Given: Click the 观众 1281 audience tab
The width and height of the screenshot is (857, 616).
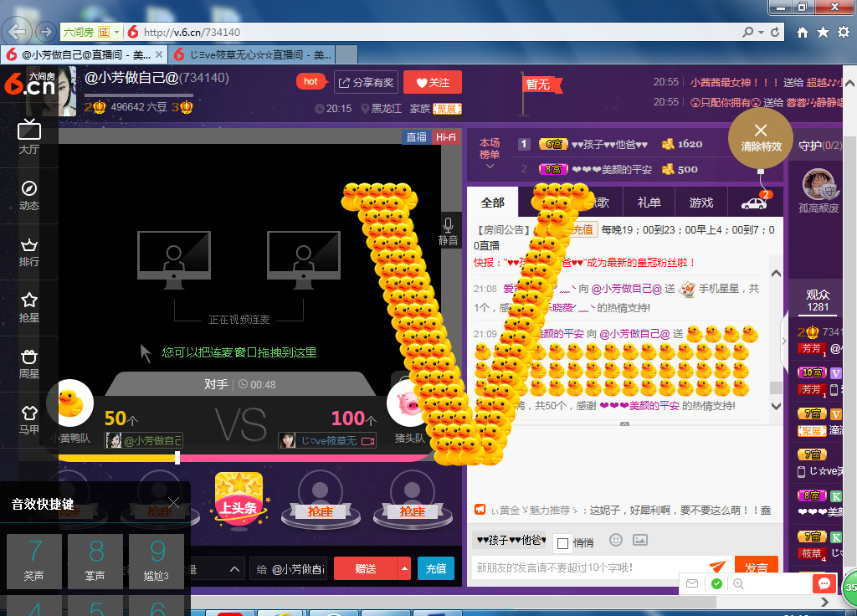Looking at the screenshot, I should (818, 300).
